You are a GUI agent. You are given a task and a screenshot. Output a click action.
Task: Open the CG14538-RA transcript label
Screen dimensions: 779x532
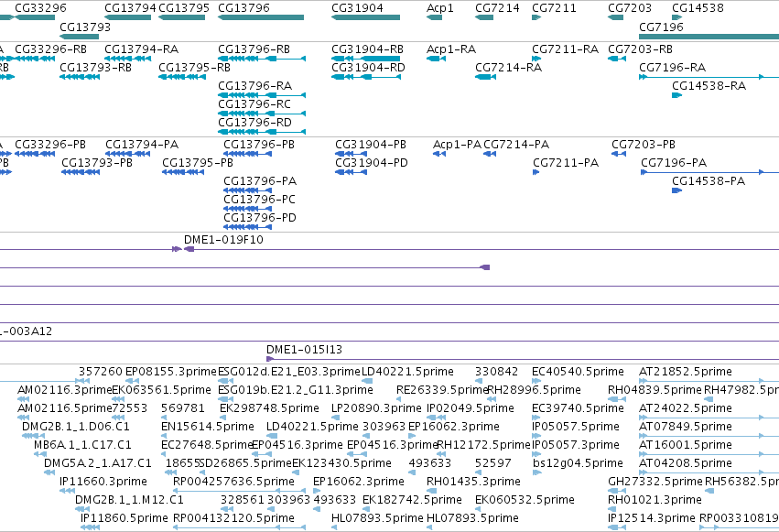point(709,86)
